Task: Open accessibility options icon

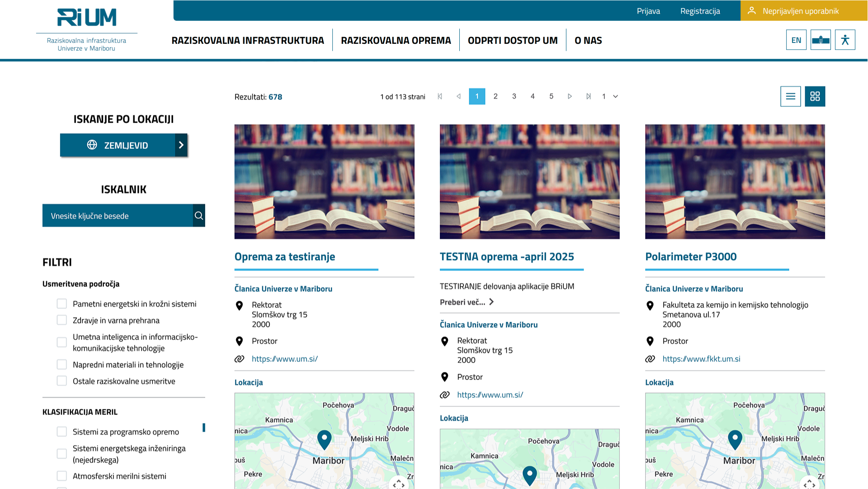Action: (844, 40)
